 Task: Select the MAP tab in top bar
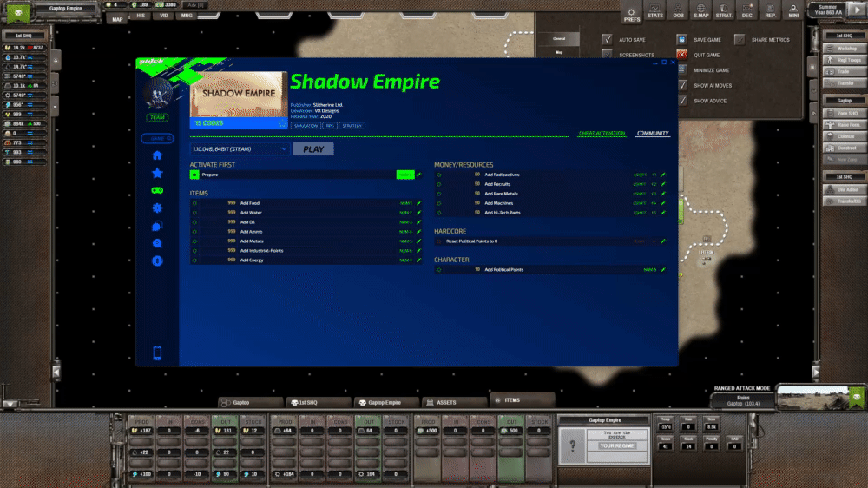(x=117, y=18)
